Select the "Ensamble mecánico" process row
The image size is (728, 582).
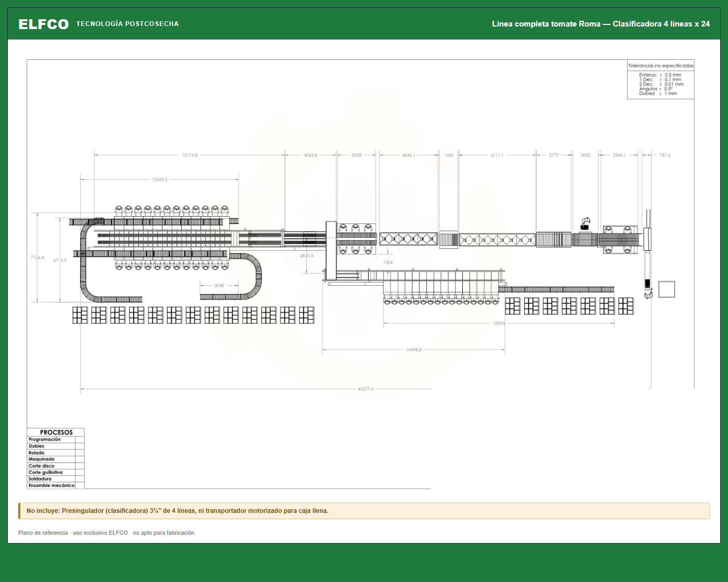56,485
